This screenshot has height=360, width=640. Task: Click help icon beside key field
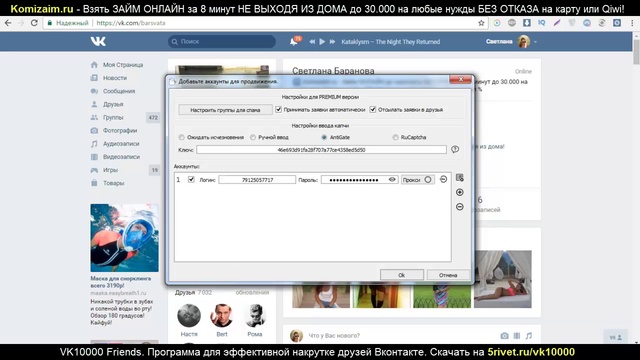point(455,149)
